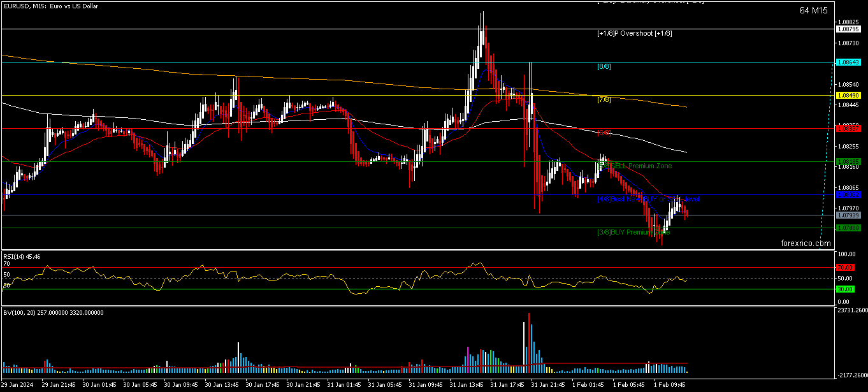
Task: Click the grey current price 1.07939 tag
Action: (x=850, y=215)
